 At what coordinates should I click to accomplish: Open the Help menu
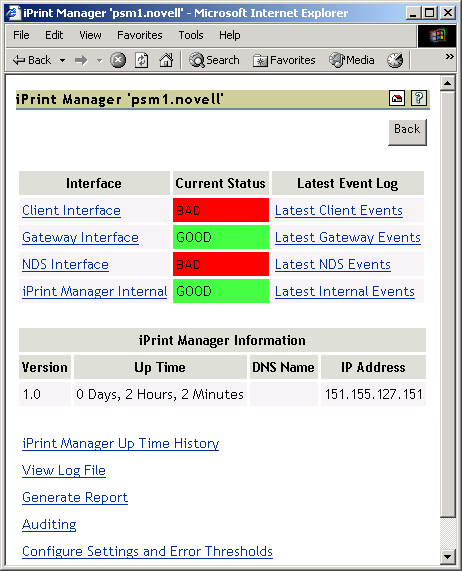click(229, 35)
